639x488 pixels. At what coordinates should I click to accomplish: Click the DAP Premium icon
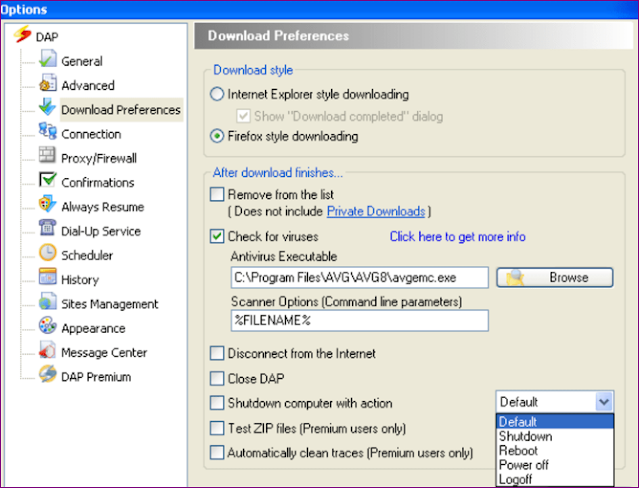coord(48,374)
